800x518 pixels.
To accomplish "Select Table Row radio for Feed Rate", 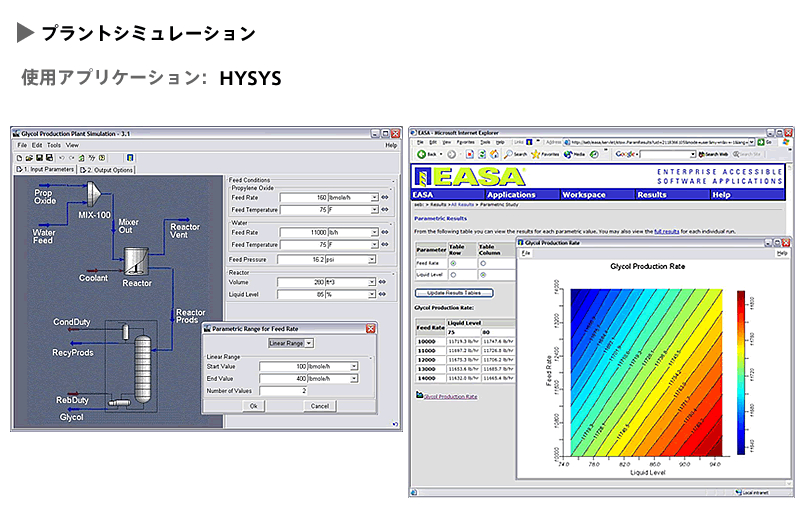I will pos(453,263).
